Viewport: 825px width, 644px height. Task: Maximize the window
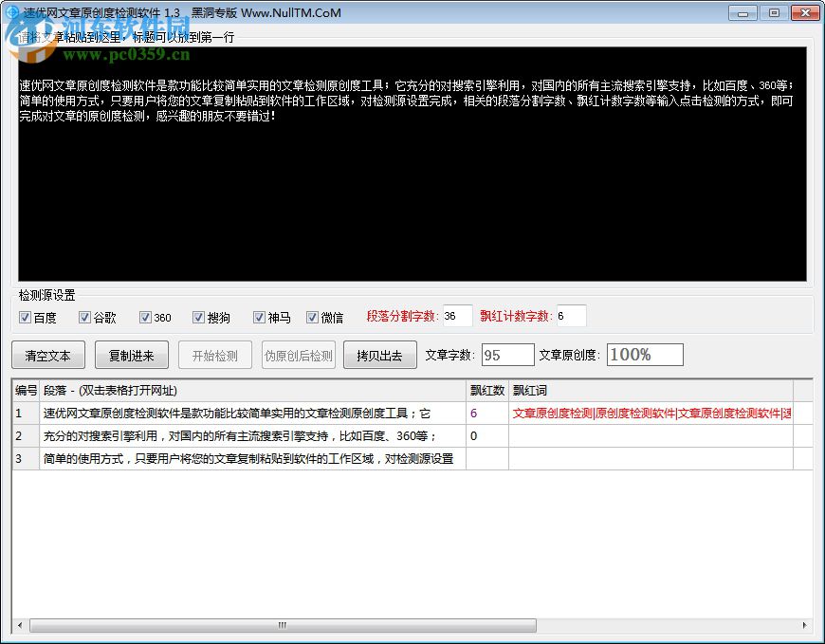coord(774,12)
